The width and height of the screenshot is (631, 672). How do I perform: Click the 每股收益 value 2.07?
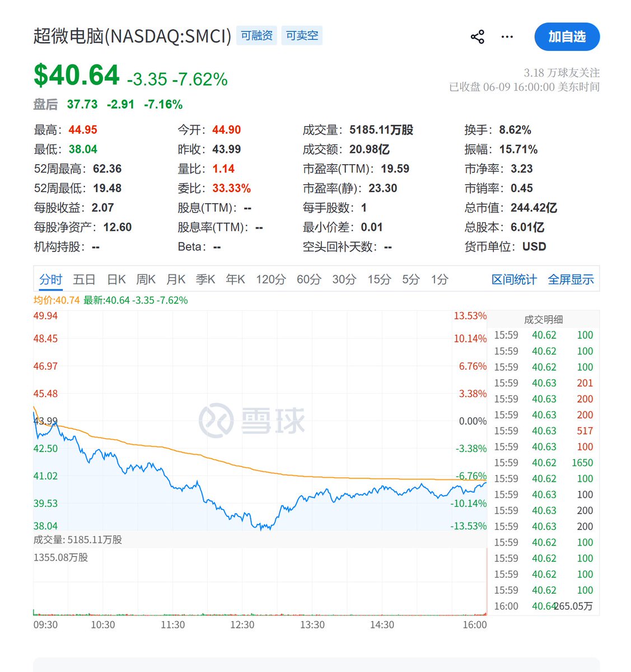click(102, 208)
